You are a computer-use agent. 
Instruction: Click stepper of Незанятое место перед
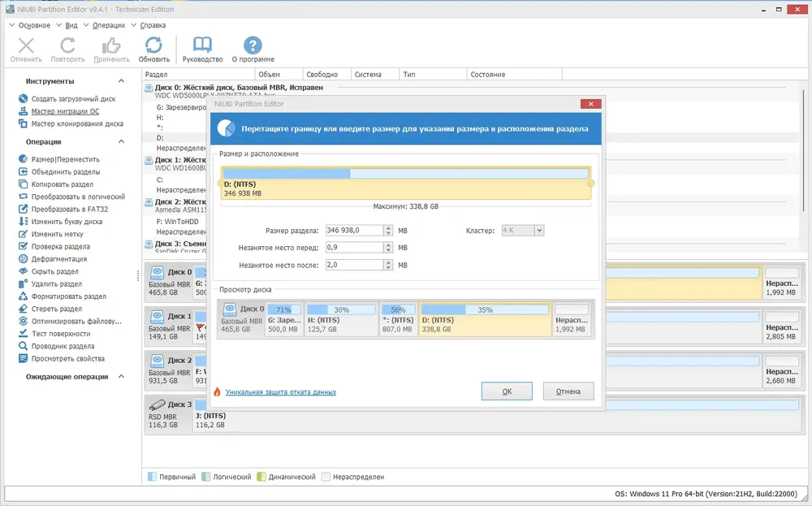pos(388,248)
